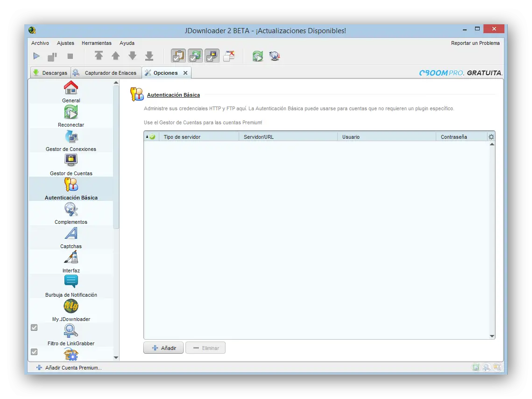The width and height of the screenshot is (532, 399).
Task: Open the partially visible packagizer sidebar icon
Action: [71, 355]
